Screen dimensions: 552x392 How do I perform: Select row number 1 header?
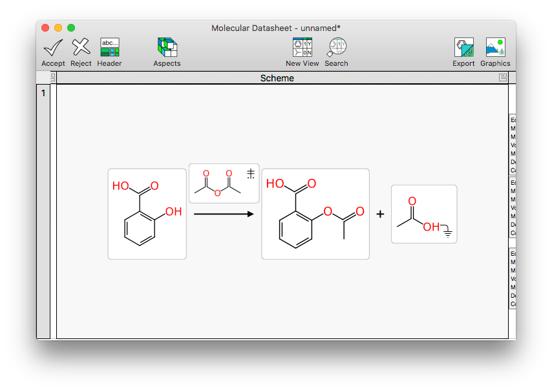tap(43, 93)
